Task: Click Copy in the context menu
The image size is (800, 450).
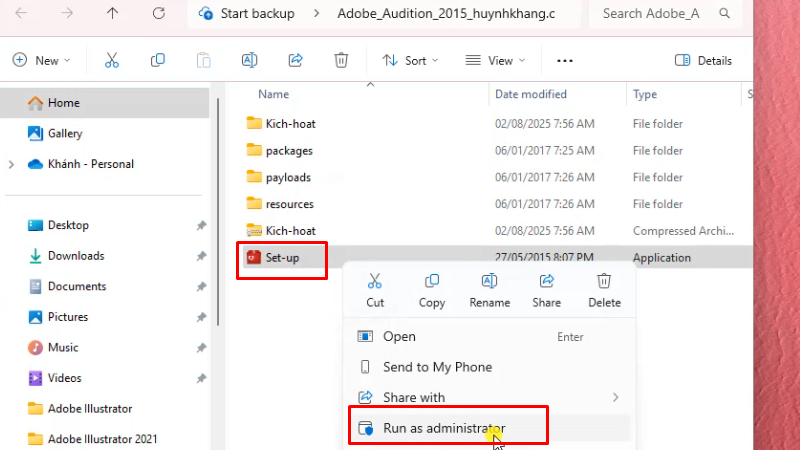Action: tap(432, 290)
